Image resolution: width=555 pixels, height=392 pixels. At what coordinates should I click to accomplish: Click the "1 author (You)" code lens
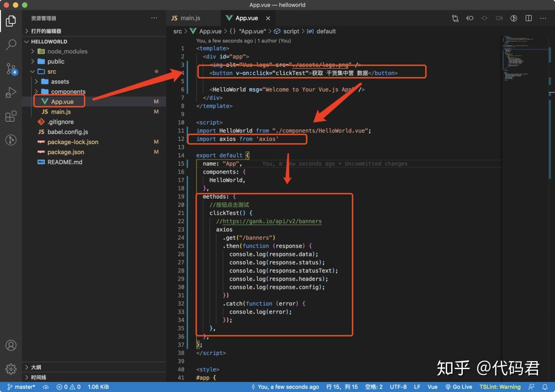(x=273, y=41)
